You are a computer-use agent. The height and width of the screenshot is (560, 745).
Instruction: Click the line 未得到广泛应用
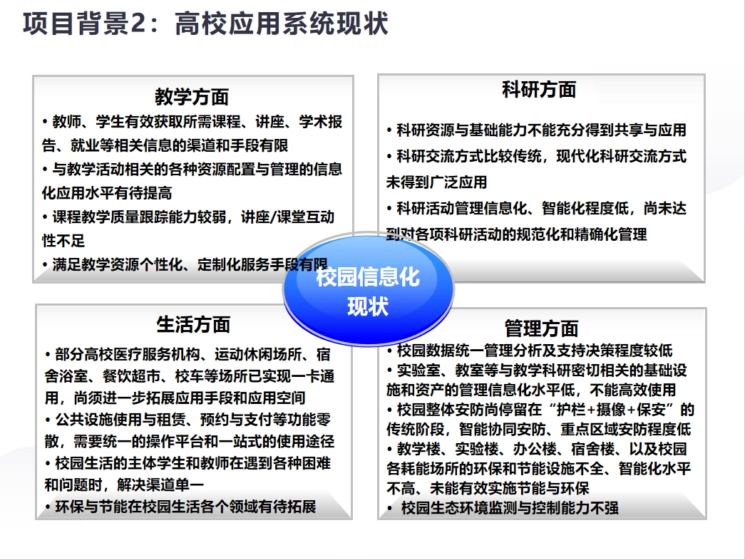[x=436, y=182]
